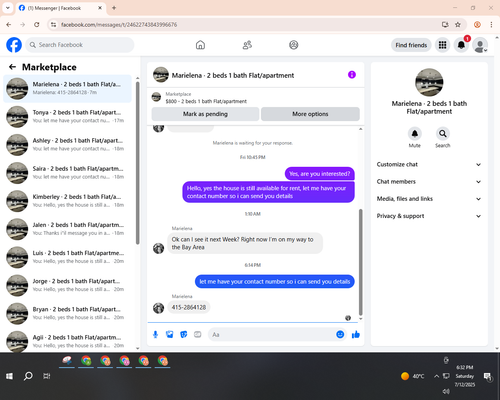Mute the conversation using the bell icon
The width and height of the screenshot is (500, 400).
click(415, 134)
